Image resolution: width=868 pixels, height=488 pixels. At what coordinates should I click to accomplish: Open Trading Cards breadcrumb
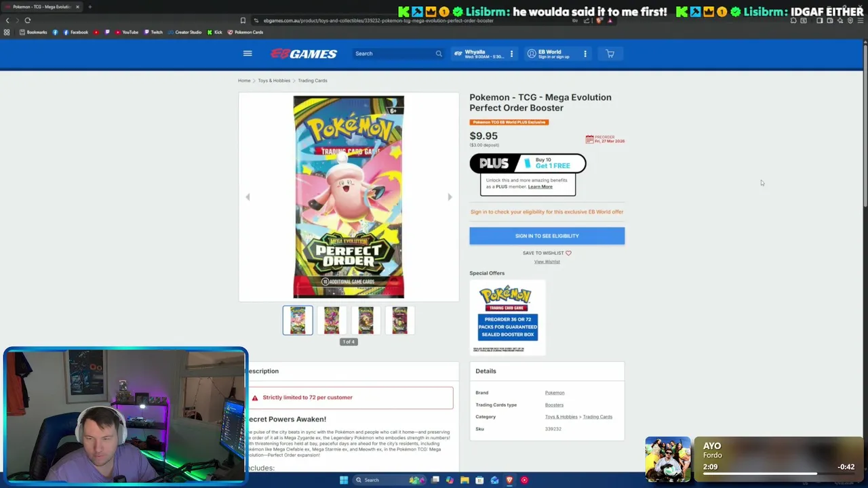313,81
